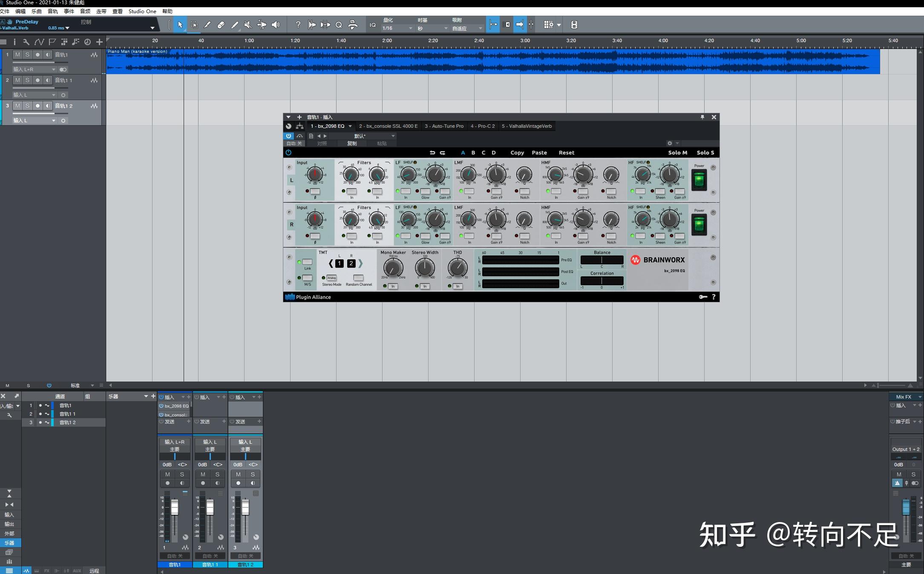Click the add track plus icon

[99, 42]
